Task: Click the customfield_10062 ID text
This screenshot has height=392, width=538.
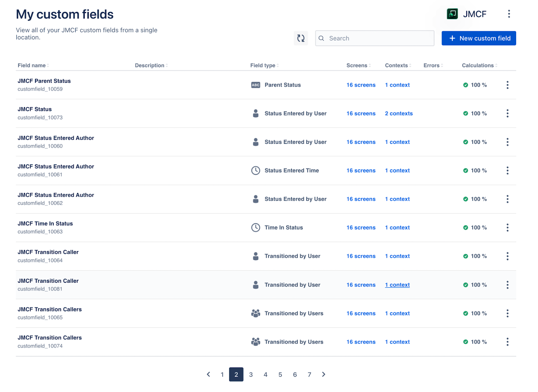Action: click(x=40, y=203)
